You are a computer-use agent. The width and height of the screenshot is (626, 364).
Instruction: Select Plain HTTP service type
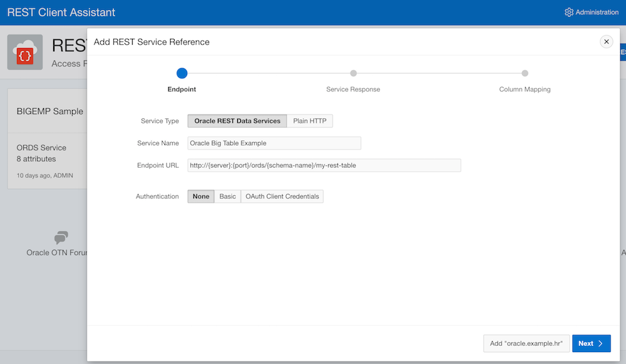click(309, 121)
